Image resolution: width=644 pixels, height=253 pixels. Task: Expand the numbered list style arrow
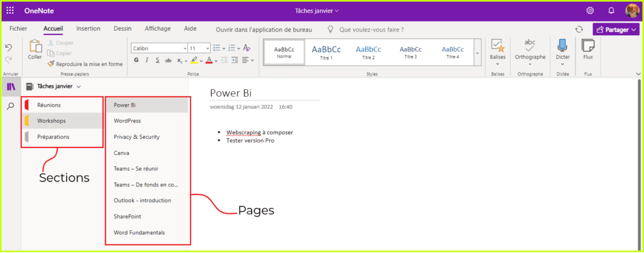(238, 48)
